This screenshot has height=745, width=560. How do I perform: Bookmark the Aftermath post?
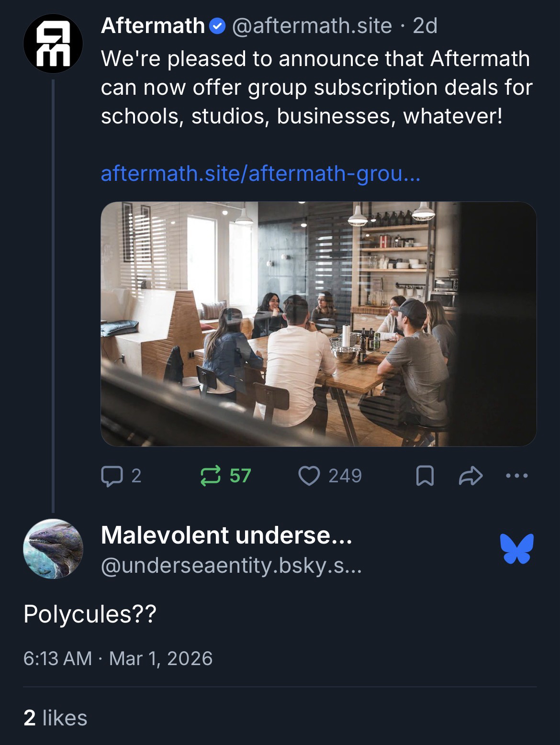(x=425, y=476)
